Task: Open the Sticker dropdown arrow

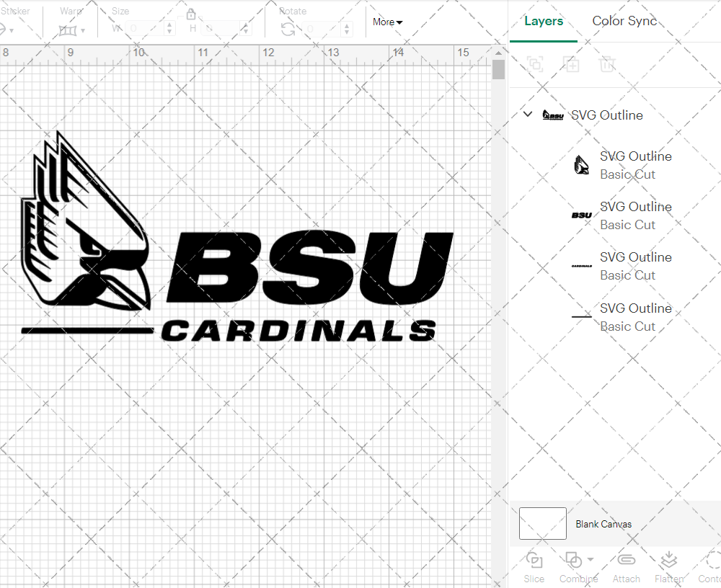Action: click(12, 31)
